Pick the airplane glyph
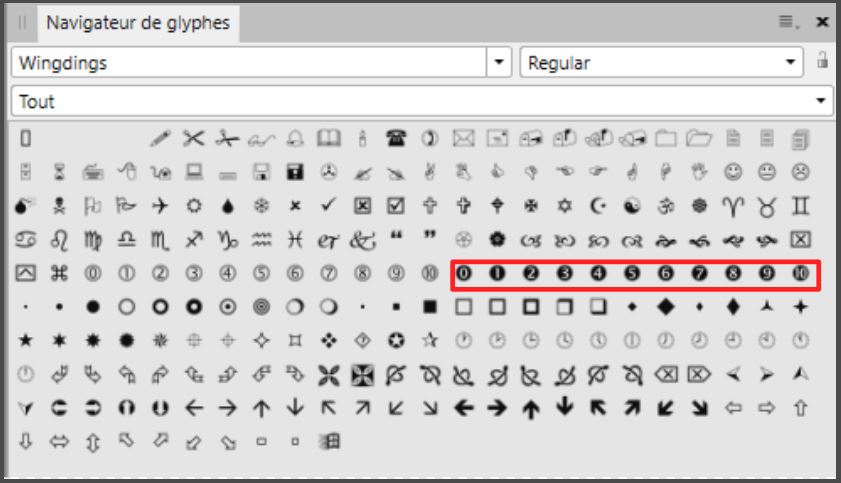 pyautogui.click(x=160, y=206)
